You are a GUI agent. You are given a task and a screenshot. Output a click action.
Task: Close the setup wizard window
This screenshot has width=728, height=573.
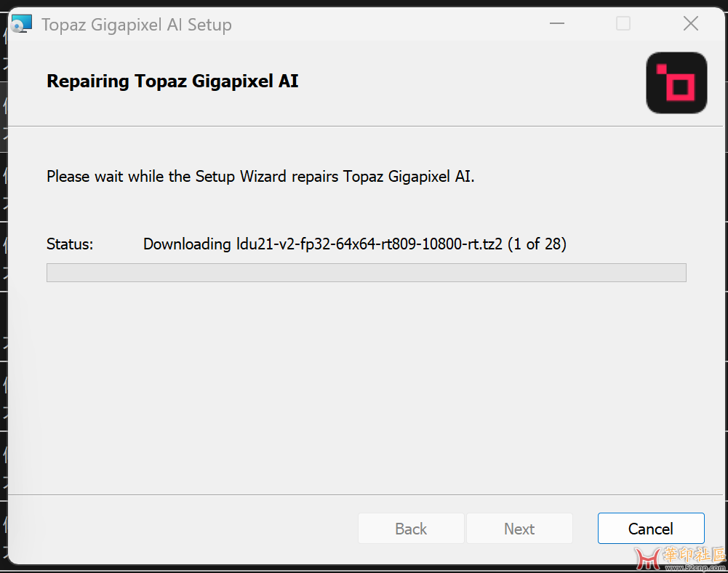pyautogui.click(x=690, y=24)
